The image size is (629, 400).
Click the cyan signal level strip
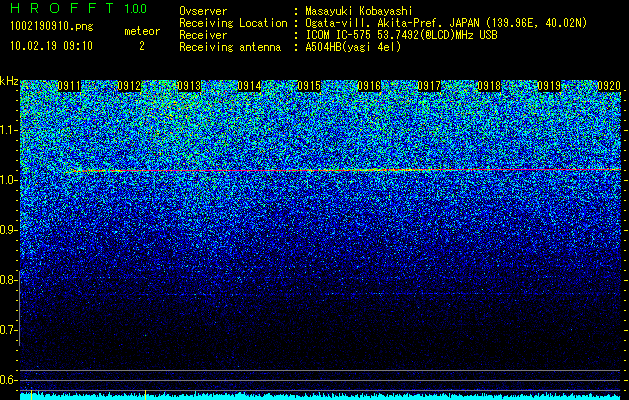click(x=320, y=396)
